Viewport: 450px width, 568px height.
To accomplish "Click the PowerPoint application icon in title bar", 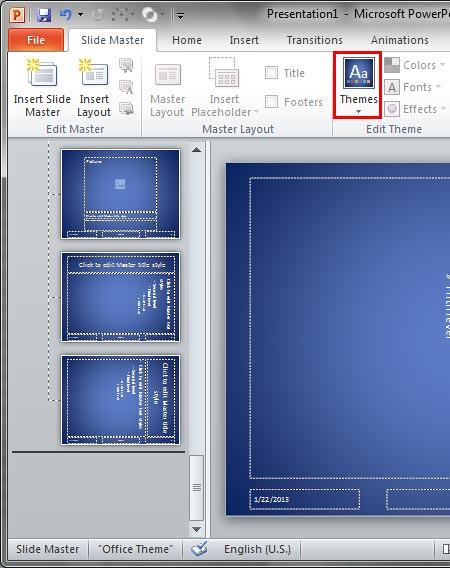I will [x=17, y=15].
